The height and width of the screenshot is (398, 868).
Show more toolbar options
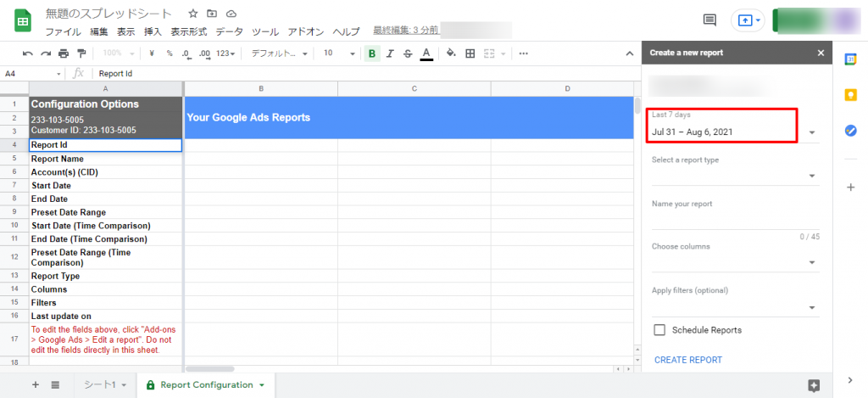coord(523,53)
